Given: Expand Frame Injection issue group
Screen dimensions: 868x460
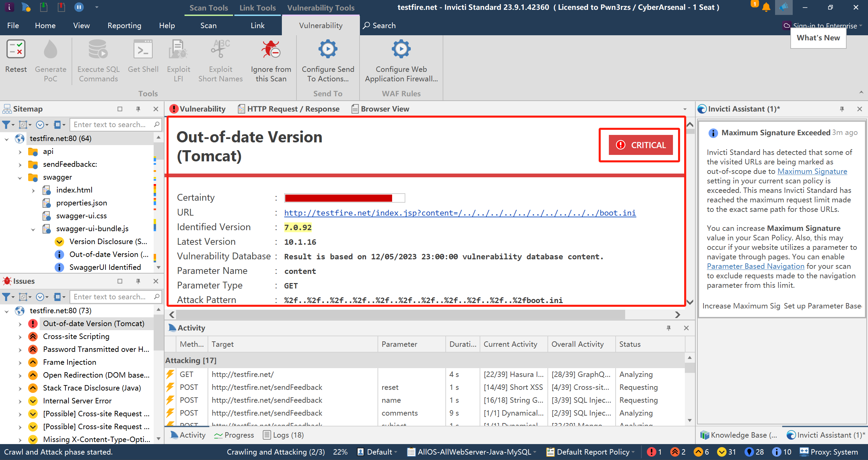Looking at the screenshot, I should click(20, 363).
